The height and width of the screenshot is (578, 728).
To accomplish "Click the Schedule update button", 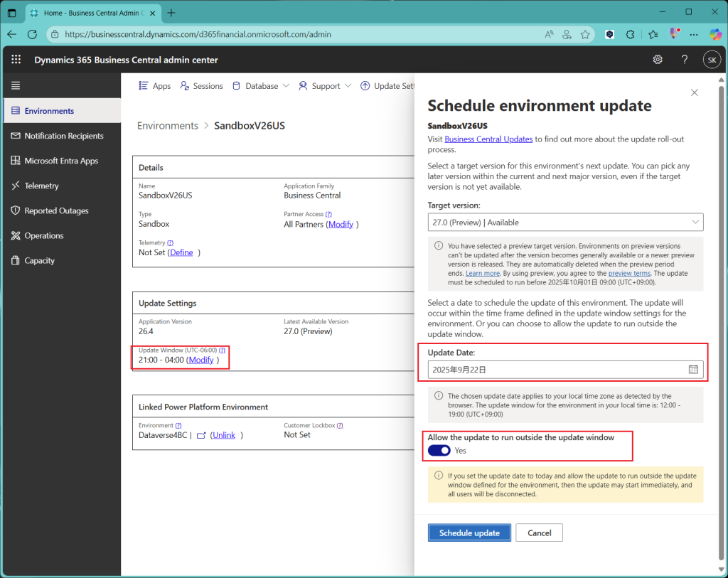I will [469, 532].
